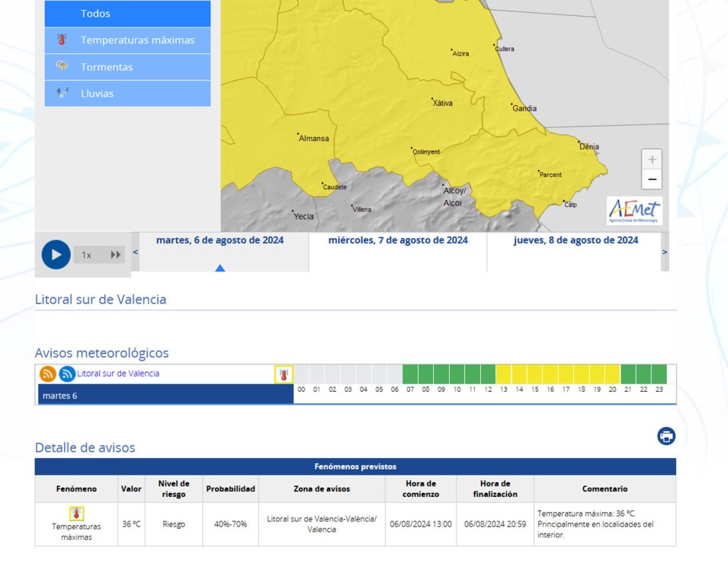This screenshot has width=728, height=561.
Task: Open the orange RSS feed icon
Action: coord(48,373)
